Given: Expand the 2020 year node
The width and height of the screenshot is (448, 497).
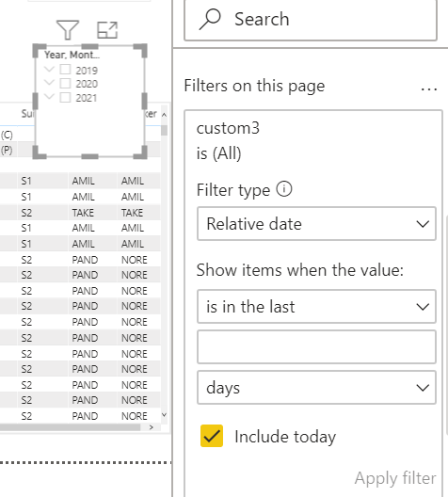Looking at the screenshot, I should [50, 83].
